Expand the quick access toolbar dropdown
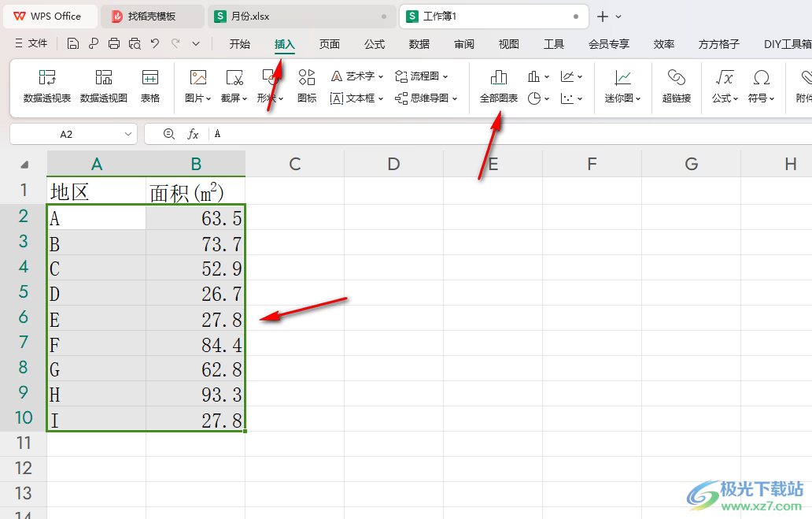Screen dimensions: 812x519 (196, 43)
